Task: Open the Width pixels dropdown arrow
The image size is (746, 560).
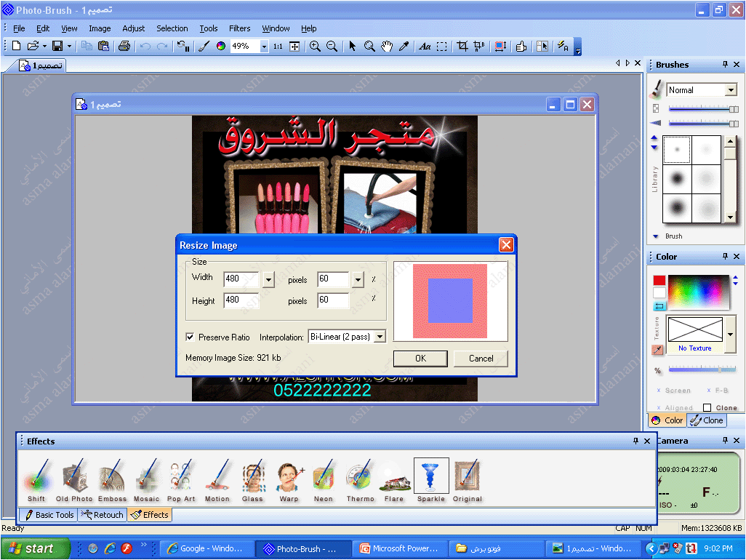Action: (x=268, y=279)
